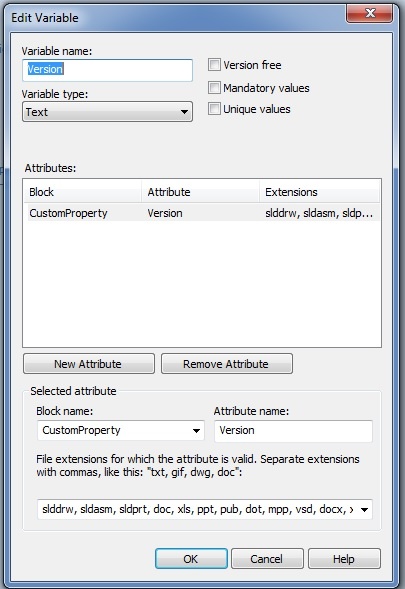Viewport: 405px width, 589px height.
Task: Click the Block column header
Action: click(x=82, y=192)
